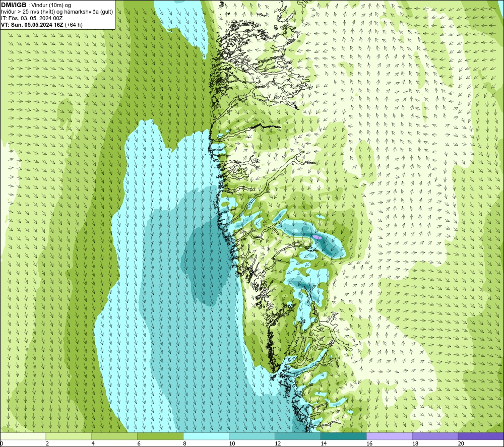Click the legend tick label '18'
Screen dimensions: 504x447
click(x=415, y=443)
